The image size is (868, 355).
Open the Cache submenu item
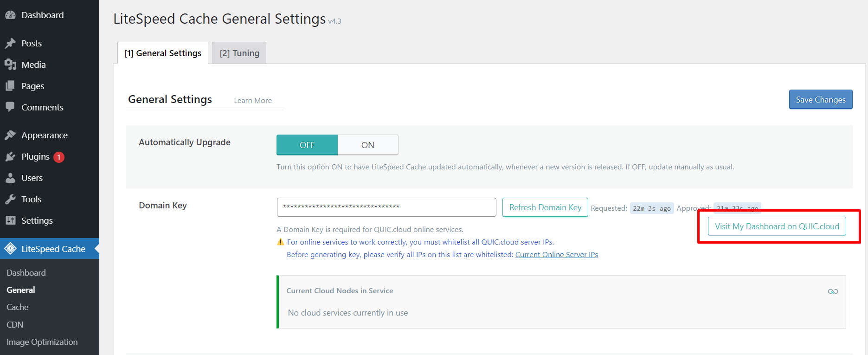[x=18, y=307]
